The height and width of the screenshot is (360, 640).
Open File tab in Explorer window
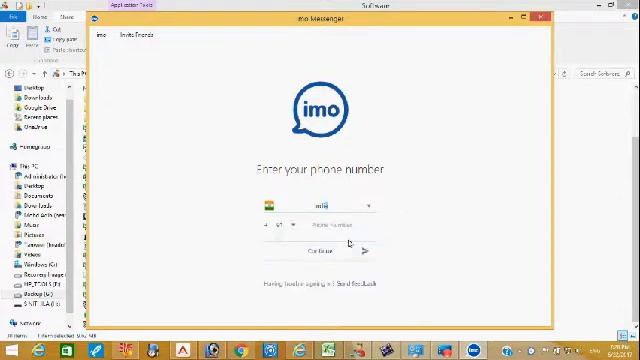13,17
